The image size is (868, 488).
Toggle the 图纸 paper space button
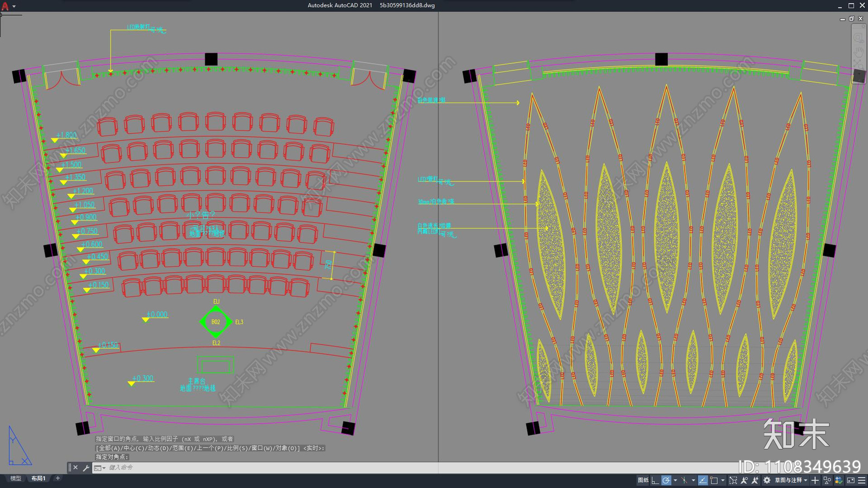tap(643, 480)
